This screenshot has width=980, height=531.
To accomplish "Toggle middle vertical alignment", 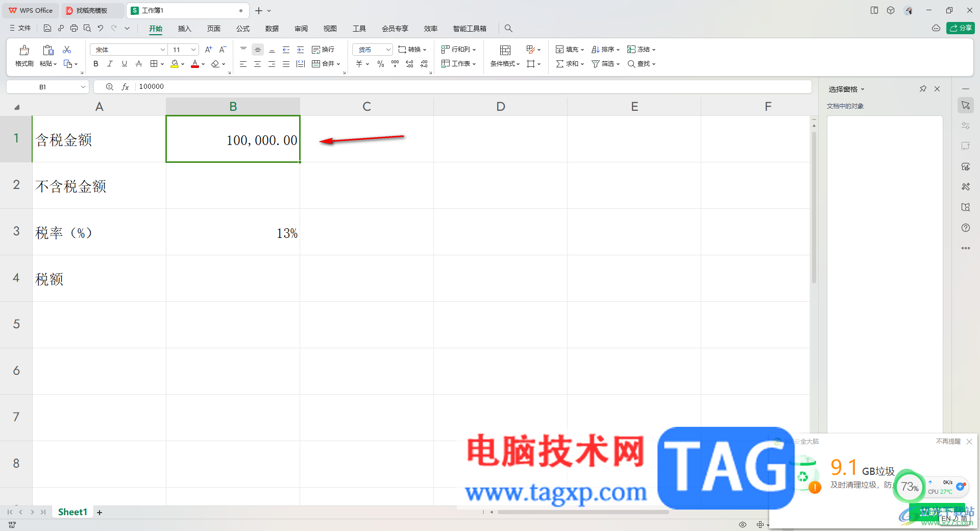I will click(258, 50).
